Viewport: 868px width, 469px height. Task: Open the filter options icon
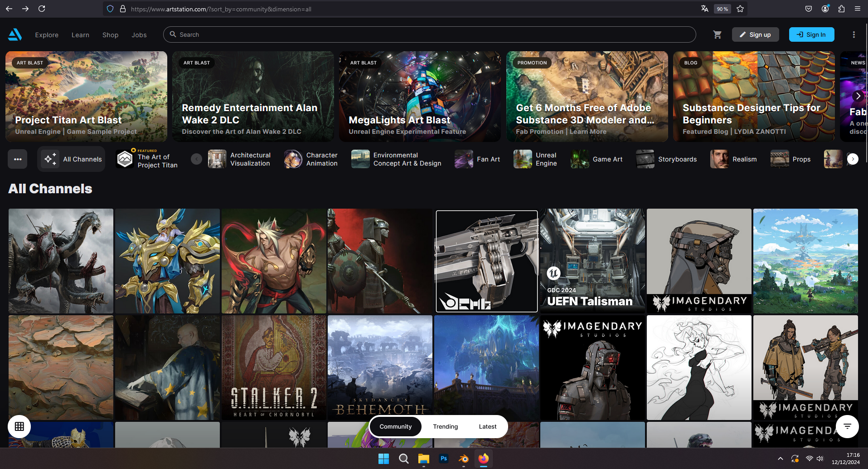[x=847, y=426]
